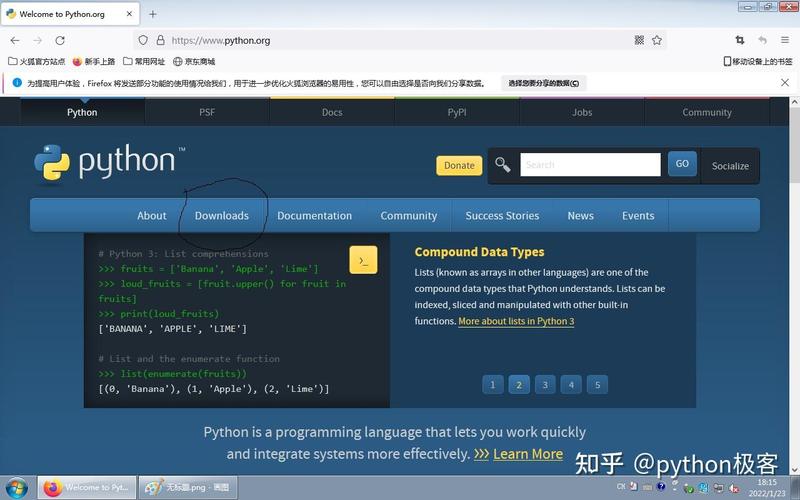The image size is (800, 500).
Task: Open the Documentation menu item
Action: tap(314, 215)
